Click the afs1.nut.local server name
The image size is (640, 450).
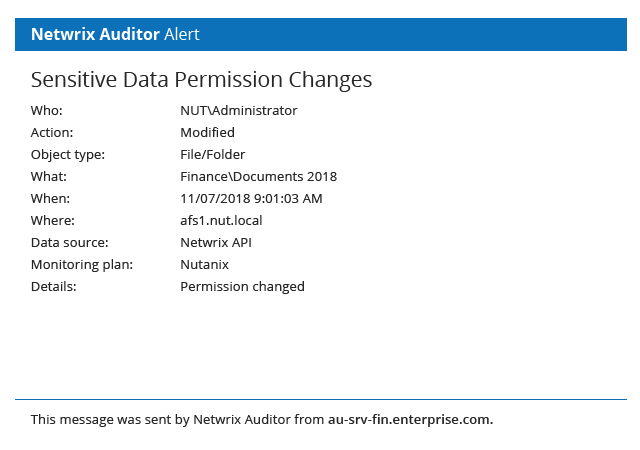pos(221,221)
